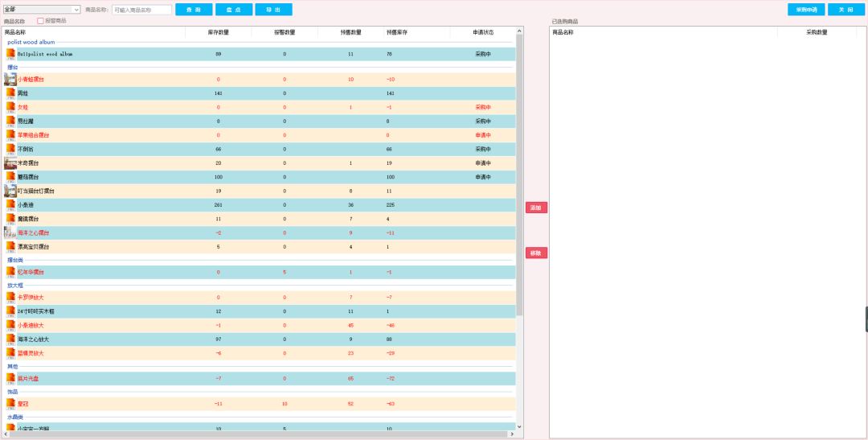The width and height of the screenshot is (868, 440).
Task: Click the 采购申请 button
Action: click(x=805, y=10)
